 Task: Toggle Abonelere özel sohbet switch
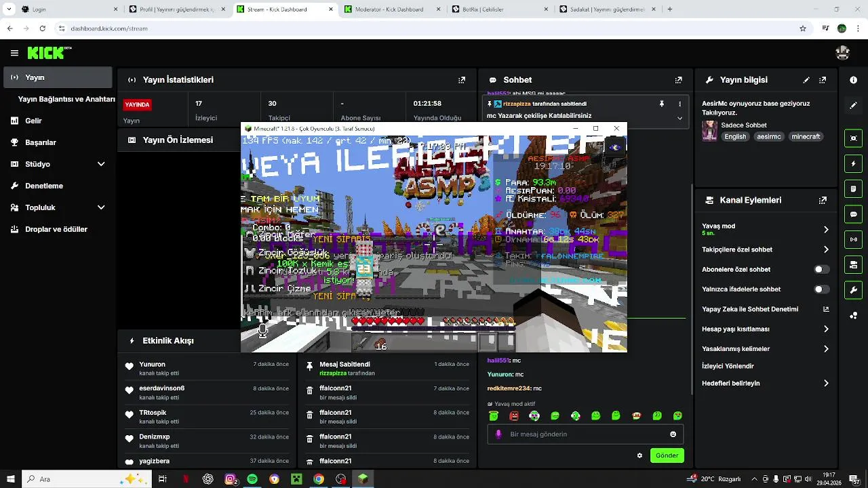tap(821, 270)
